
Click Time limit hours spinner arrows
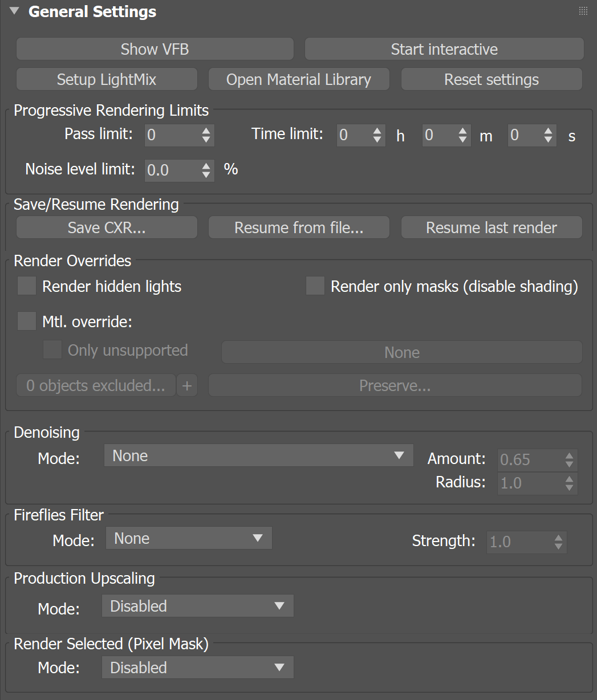pyautogui.click(x=377, y=135)
